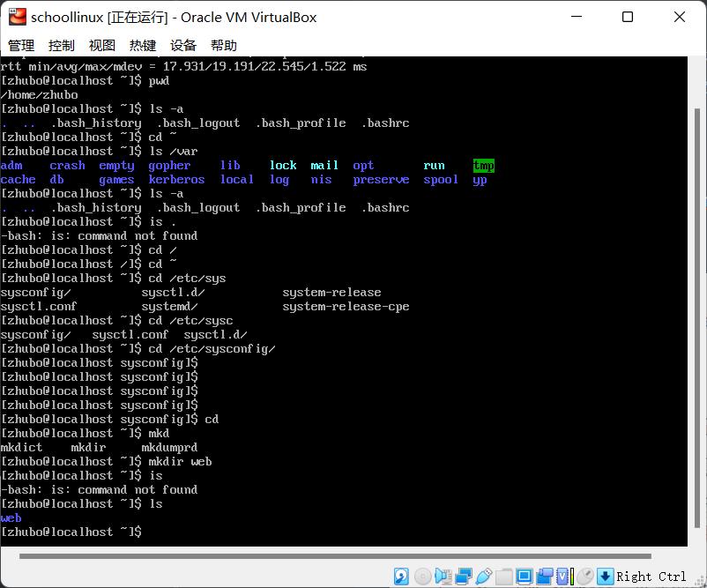The height and width of the screenshot is (588, 707).
Task: Click the recording status icon
Action: [544, 577]
